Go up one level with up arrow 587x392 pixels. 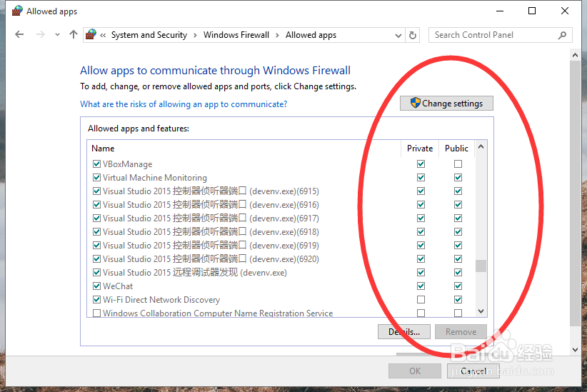(74, 35)
